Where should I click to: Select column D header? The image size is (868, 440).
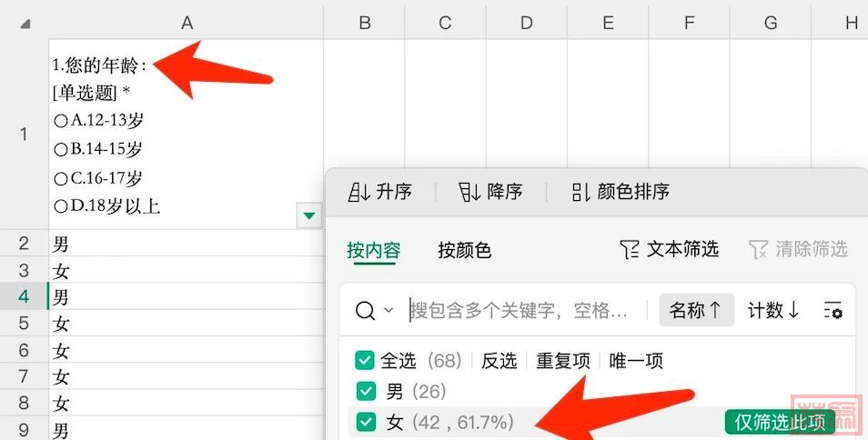coord(527,23)
